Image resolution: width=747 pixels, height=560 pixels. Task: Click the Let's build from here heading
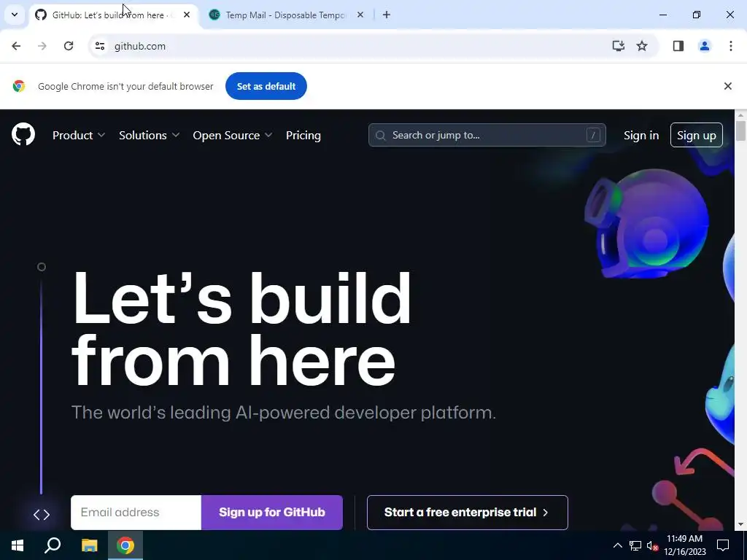(x=241, y=329)
